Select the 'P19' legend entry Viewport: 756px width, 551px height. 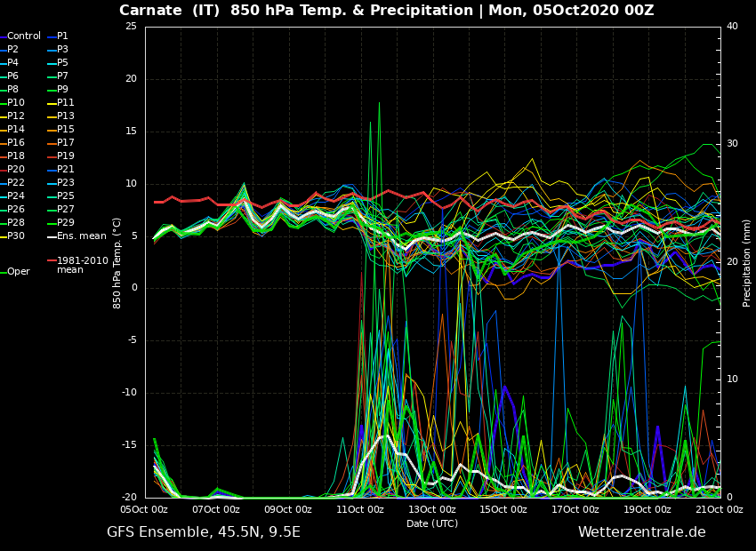click(x=65, y=156)
